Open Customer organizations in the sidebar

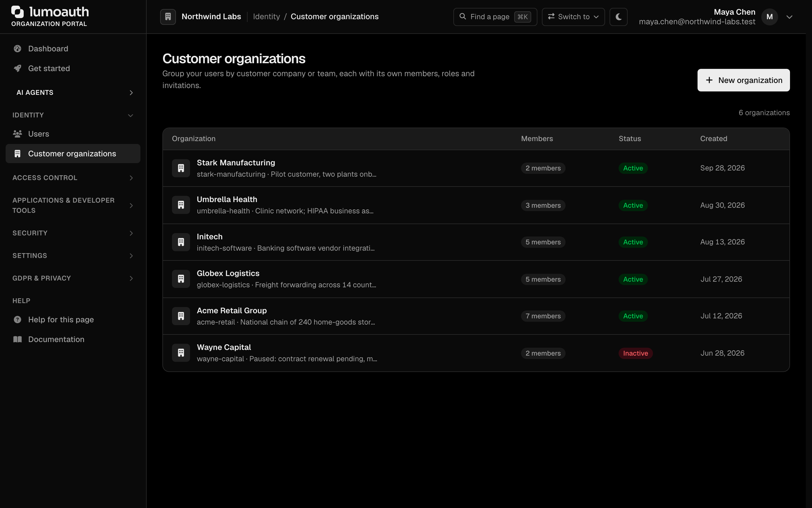tap(73, 154)
